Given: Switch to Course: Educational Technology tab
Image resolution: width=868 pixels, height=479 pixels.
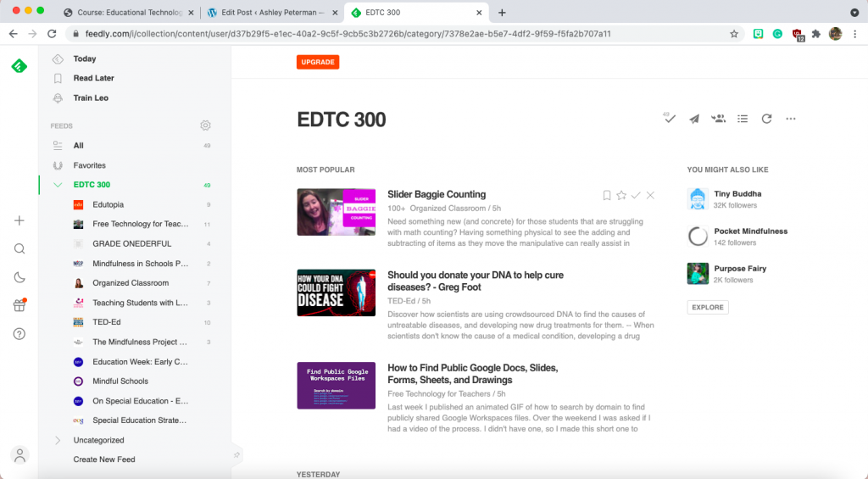Looking at the screenshot, I should point(130,12).
